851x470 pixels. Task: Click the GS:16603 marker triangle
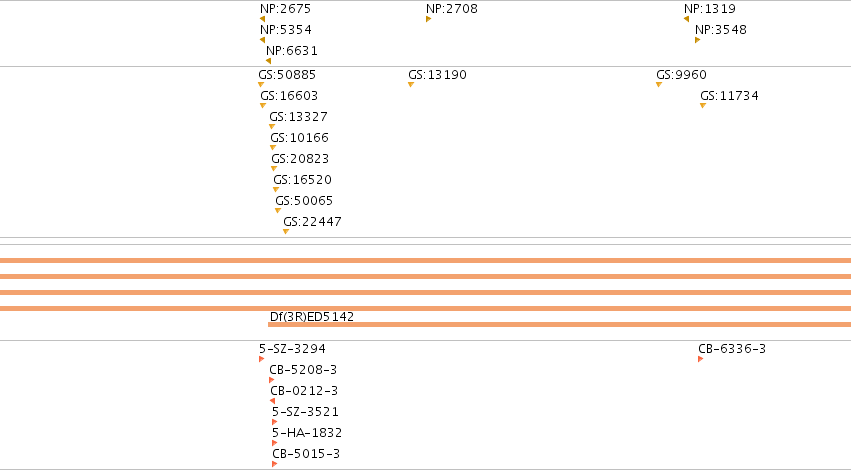[263, 106]
